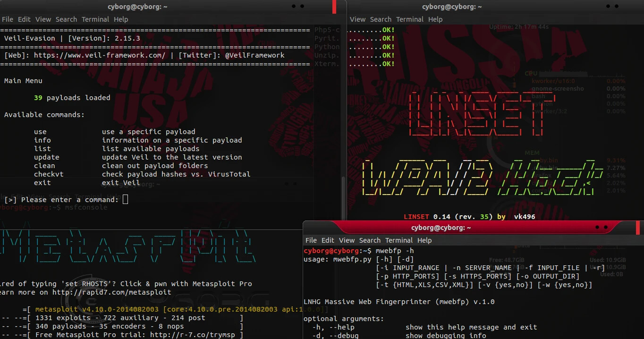The width and height of the screenshot is (644, 339).
Task: Open Search menu in the Veil-Evasion terminal
Action: pos(66,19)
